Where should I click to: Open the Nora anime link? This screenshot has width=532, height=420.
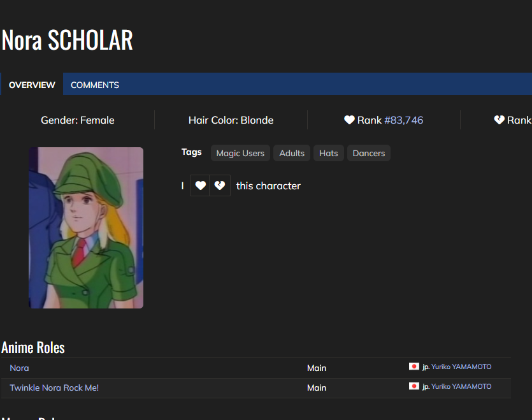pyautogui.click(x=19, y=368)
